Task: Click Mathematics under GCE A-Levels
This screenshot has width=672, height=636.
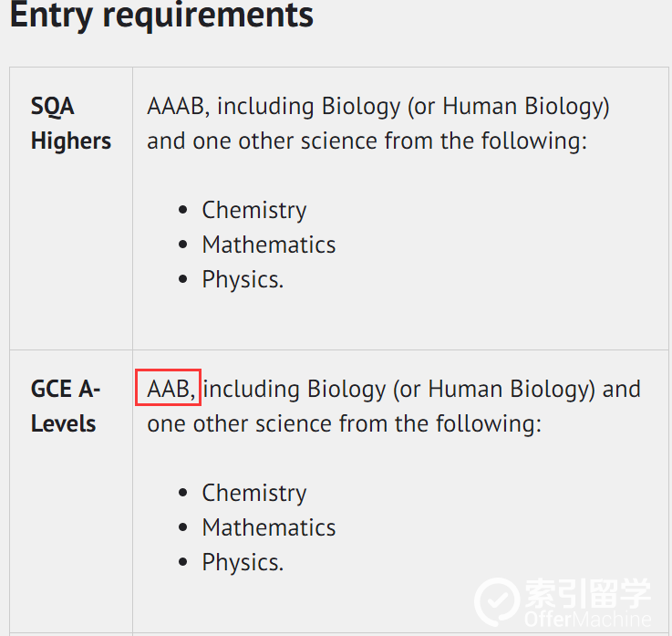Action: click(269, 527)
